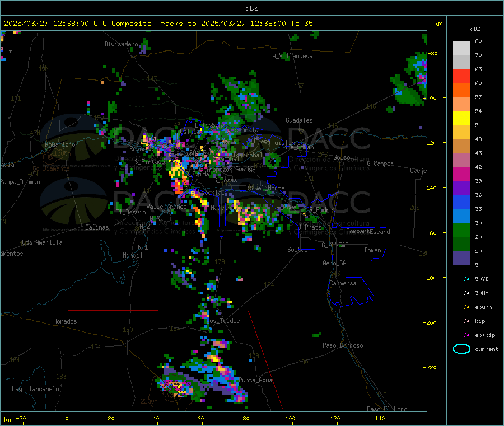Click the pink bip arrow in legend
The image size is (504, 426).
461,321
